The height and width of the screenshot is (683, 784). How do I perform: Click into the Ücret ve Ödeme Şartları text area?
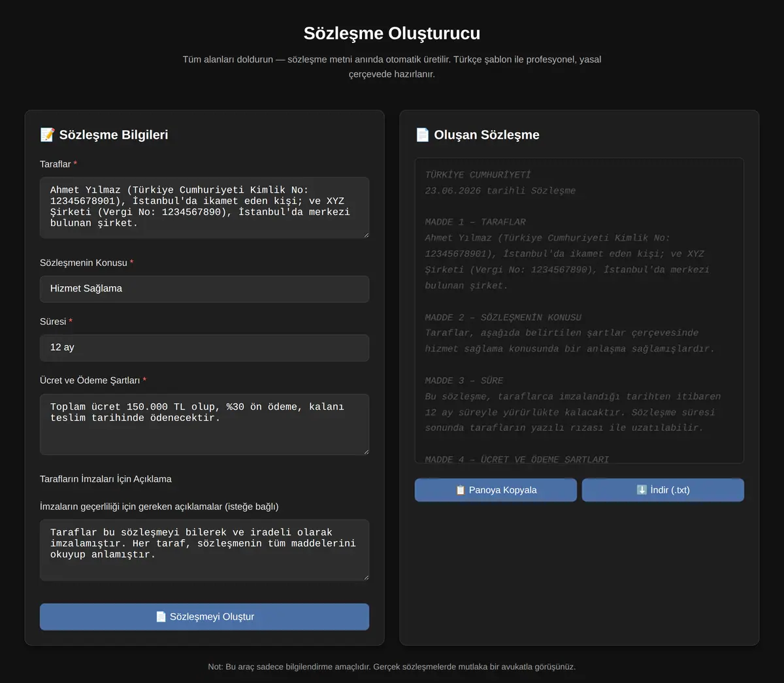click(204, 424)
